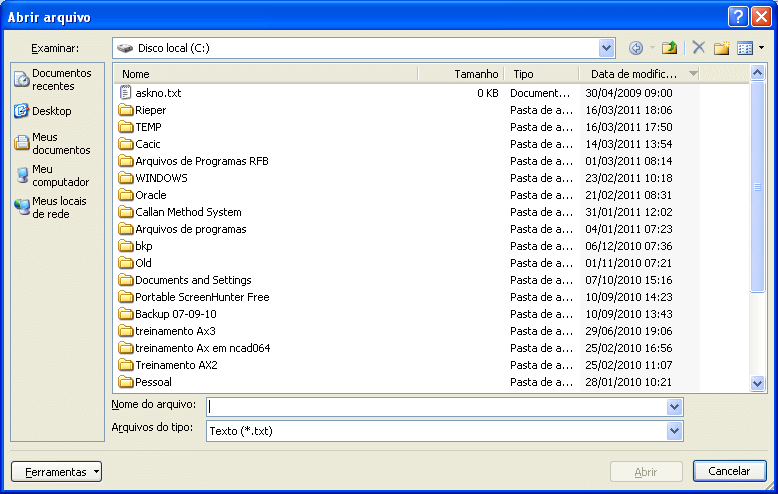778x494 pixels.
Task: Click the Back navigation arrow icon
Action: coord(636,48)
